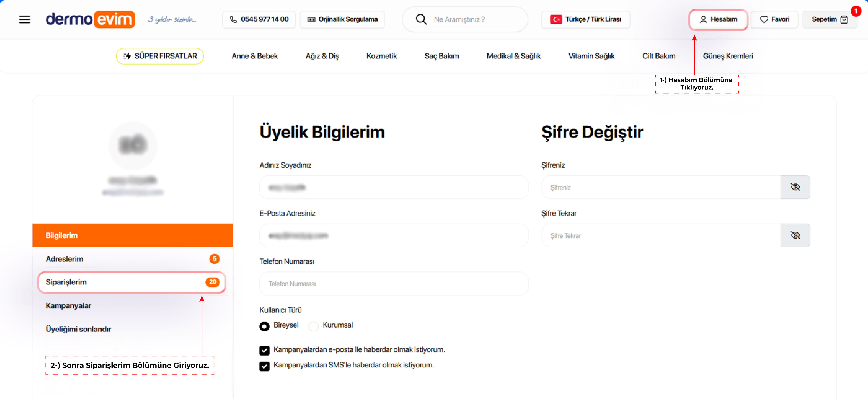The height and width of the screenshot is (399, 868).
Task: Focus the E-Posta Adresiniz field
Action: point(394,235)
